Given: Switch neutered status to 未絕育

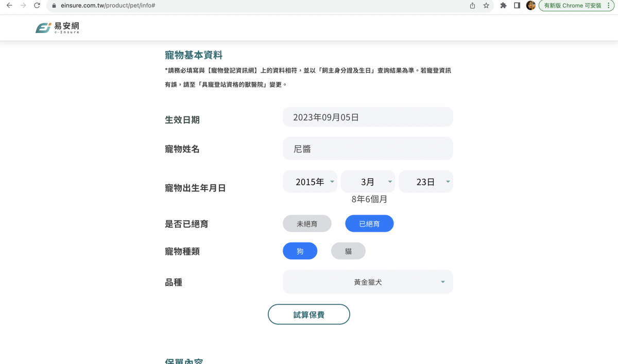Looking at the screenshot, I should tap(307, 223).
